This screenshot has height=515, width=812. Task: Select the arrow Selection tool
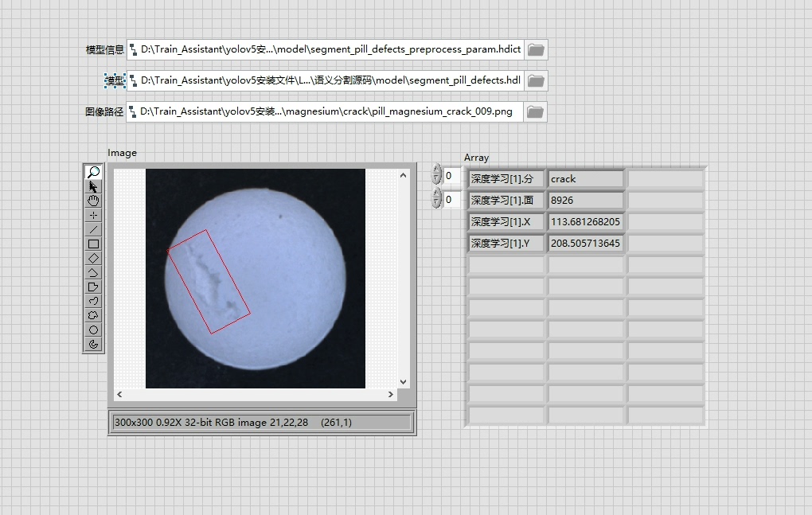tap(93, 186)
